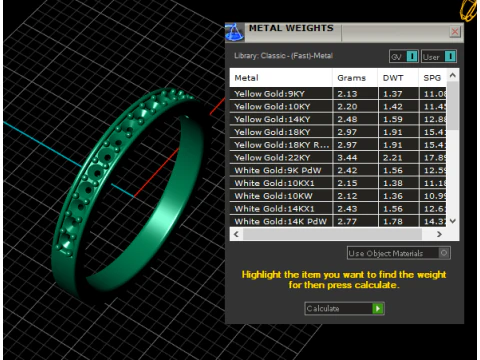The height and width of the screenshot is (360, 480).
Task: Click the Library: Classic - (Fast)-Metal label
Action: (x=283, y=56)
